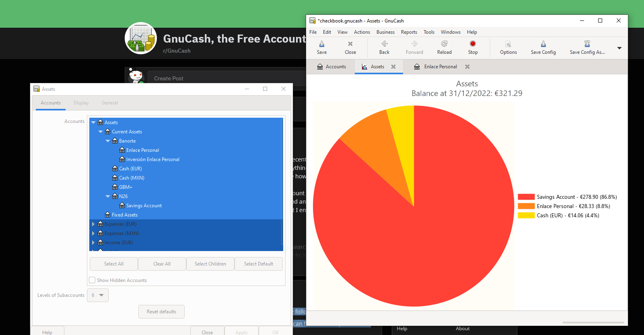
Task: Select Cash (MXN) account row
Action: [x=186, y=178]
